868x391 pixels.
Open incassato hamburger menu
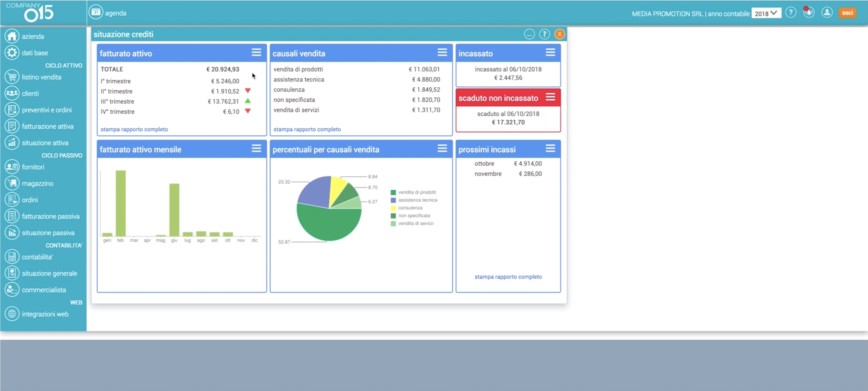click(x=550, y=52)
